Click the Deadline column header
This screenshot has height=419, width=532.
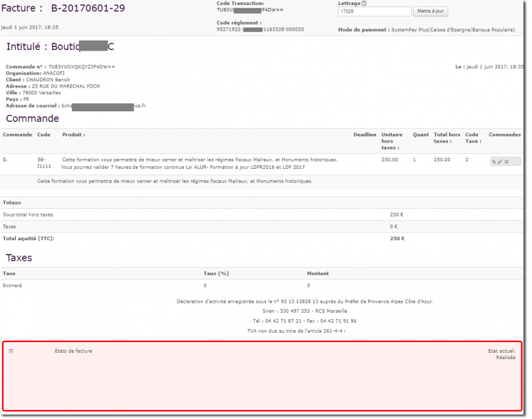pos(365,134)
